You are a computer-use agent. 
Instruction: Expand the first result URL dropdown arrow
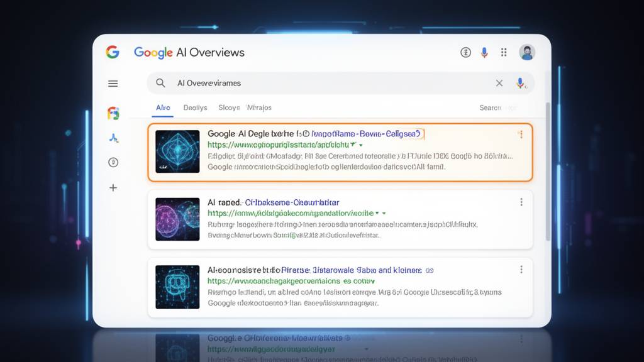click(x=361, y=145)
